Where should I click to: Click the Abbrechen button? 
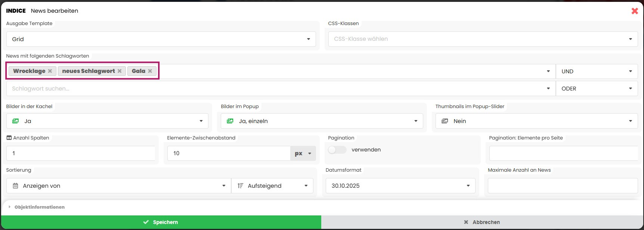482,222
